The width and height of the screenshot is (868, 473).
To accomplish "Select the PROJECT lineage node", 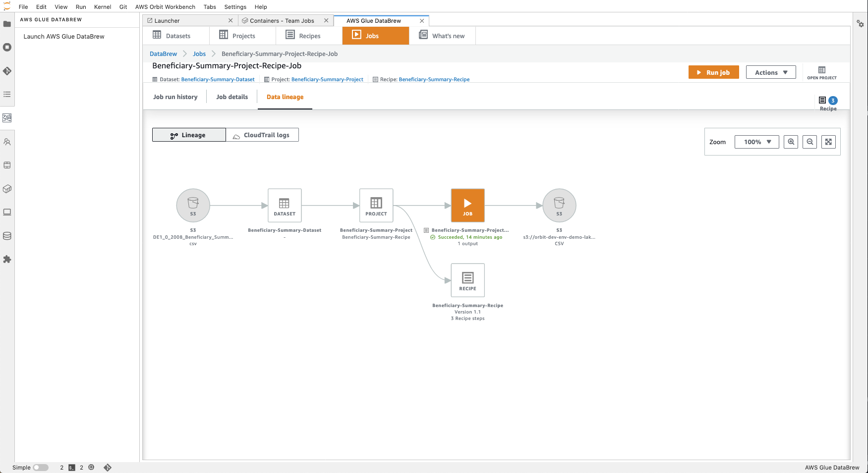I will (376, 205).
